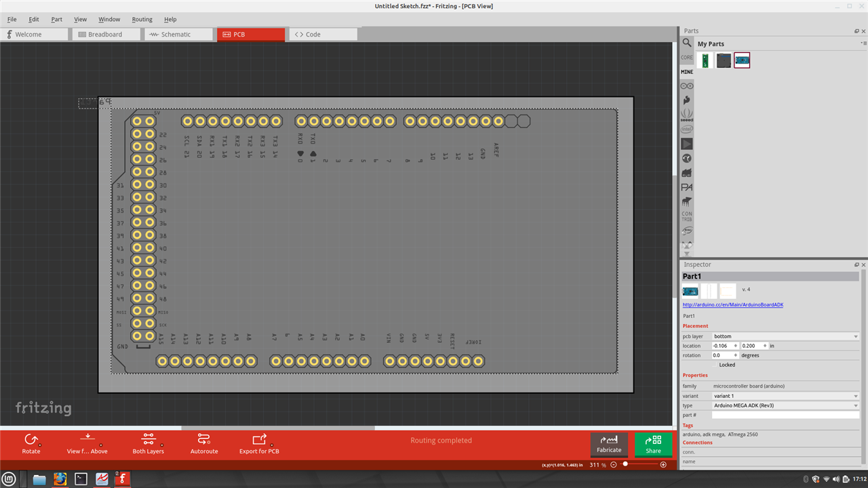Open the Arduino parts bin
Image resolution: width=868 pixels, height=488 pixels.
[x=687, y=86]
